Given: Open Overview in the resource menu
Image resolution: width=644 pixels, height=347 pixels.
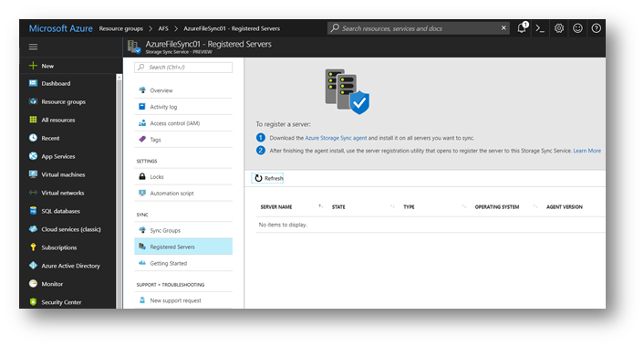Looking at the screenshot, I should [183, 90].
